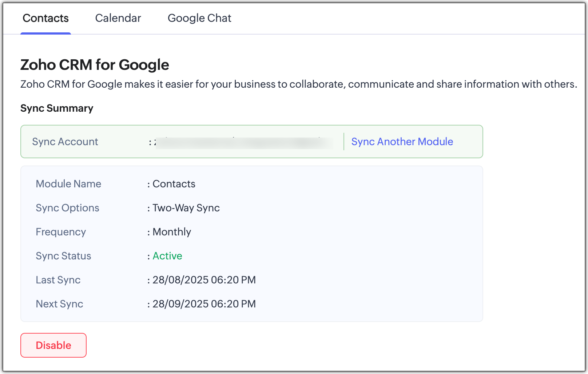
Task: Click the Sync Another Module link
Action: point(402,142)
